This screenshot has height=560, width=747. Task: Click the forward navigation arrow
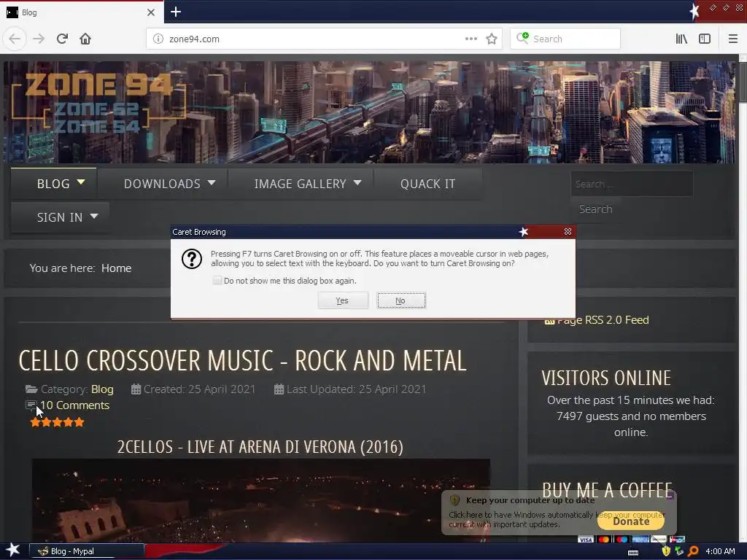point(39,39)
